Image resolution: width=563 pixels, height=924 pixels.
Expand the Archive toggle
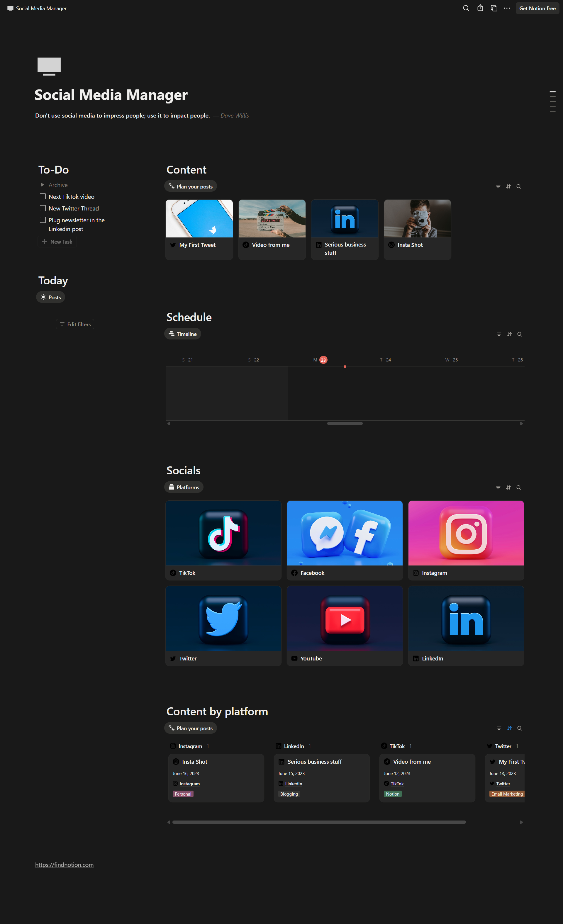click(43, 185)
